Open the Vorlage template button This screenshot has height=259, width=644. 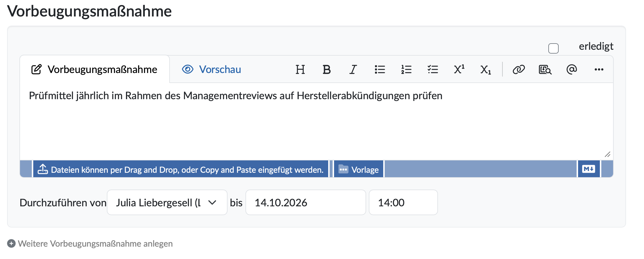(358, 169)
